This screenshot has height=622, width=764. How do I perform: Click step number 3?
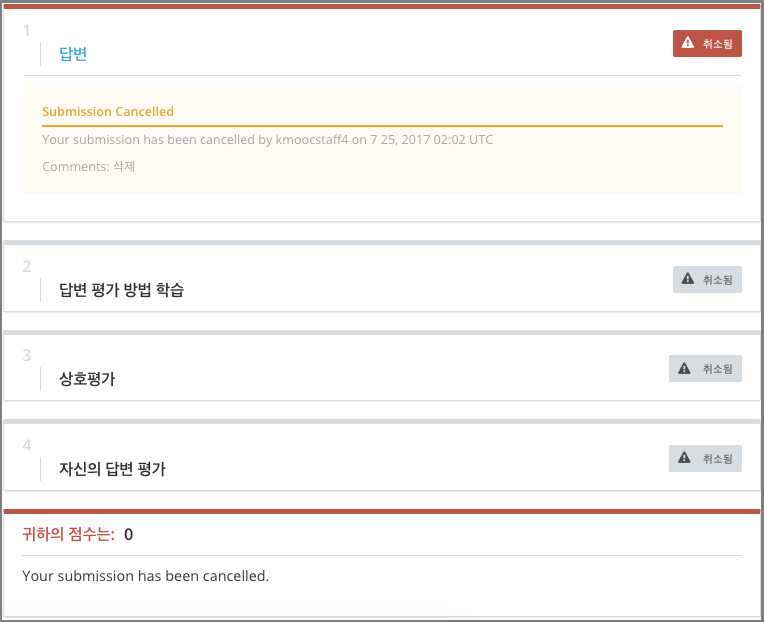tap(27, 355)
